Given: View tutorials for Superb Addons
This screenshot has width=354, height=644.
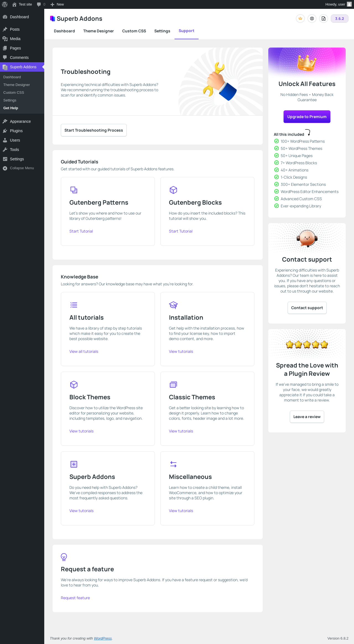Looking at the screenshot, I should (81, 511).
